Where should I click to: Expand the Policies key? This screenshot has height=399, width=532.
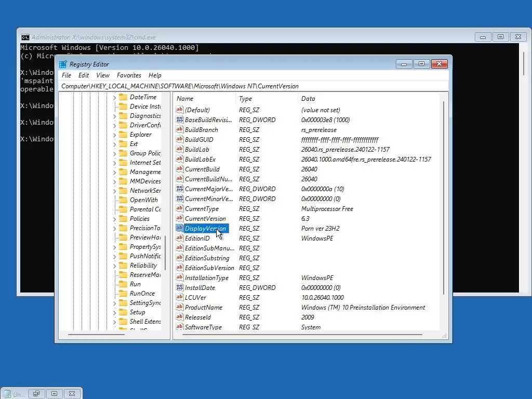(114, 219)
